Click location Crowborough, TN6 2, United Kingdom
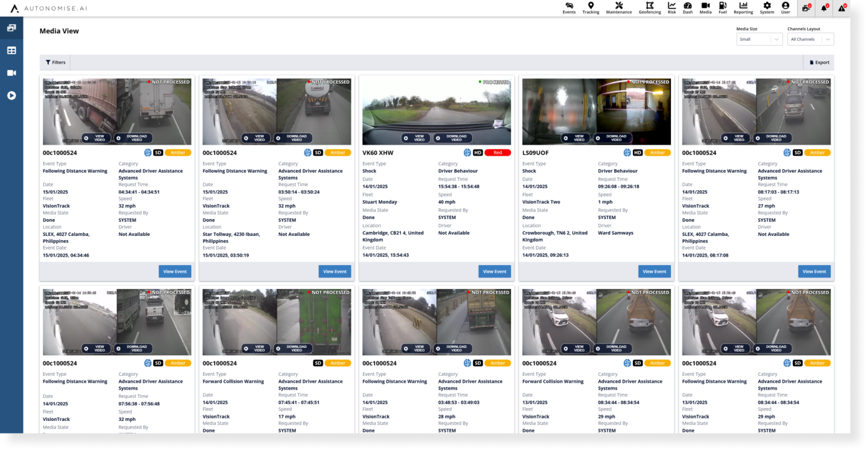This screenshot has height=451, width=868. tap(555, 236)
